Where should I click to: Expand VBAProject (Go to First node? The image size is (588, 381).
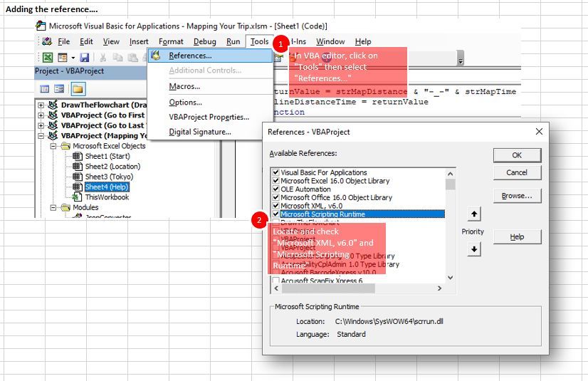tap(41, 115)
